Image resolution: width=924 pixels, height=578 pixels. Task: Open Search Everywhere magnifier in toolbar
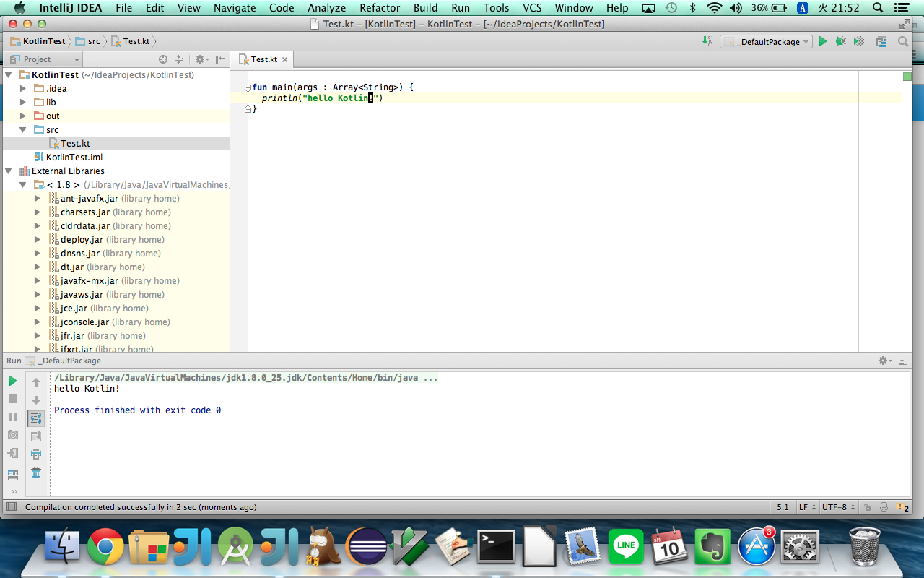coord(903,42)
